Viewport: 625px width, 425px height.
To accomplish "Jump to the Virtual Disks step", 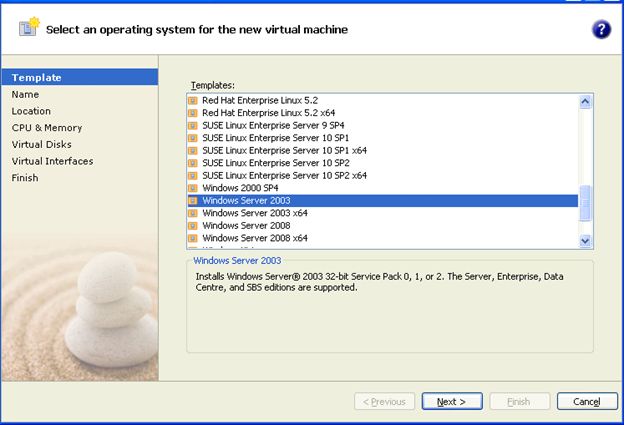I will (x=41, y=144).
